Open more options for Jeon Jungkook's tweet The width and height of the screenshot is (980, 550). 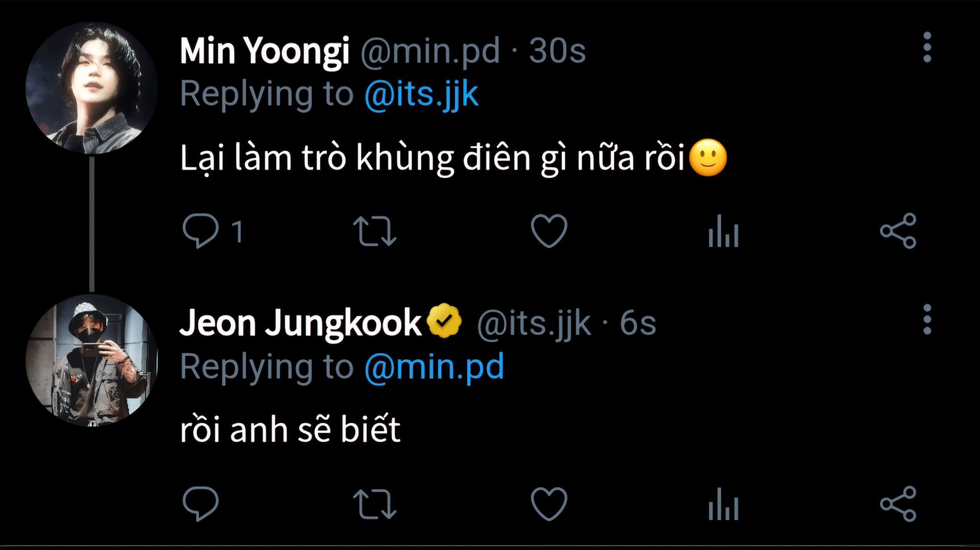coord(927,320)
